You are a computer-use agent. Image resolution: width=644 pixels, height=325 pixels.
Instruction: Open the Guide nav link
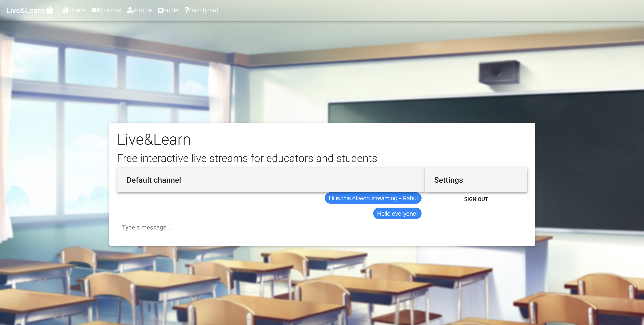[x=170, y=10]
